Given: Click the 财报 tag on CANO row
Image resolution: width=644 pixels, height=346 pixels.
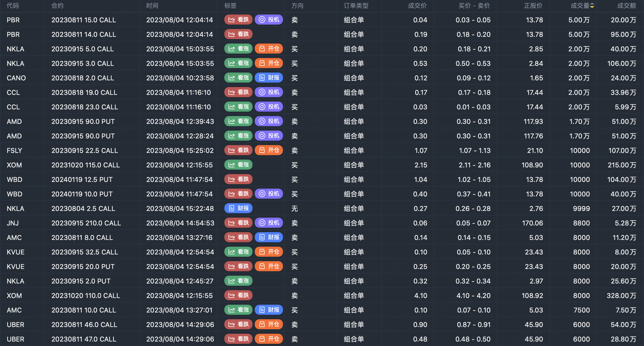Looking at the screenshot, I should (x=269, y=78).
